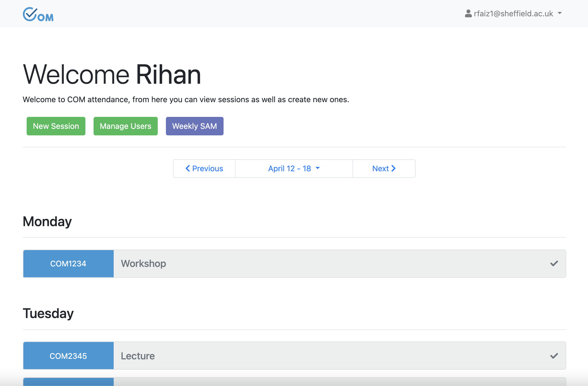Open the April 12 - 18 week selector
The width and height of the screenshot is (588, 386).
[x=290, y=169]
